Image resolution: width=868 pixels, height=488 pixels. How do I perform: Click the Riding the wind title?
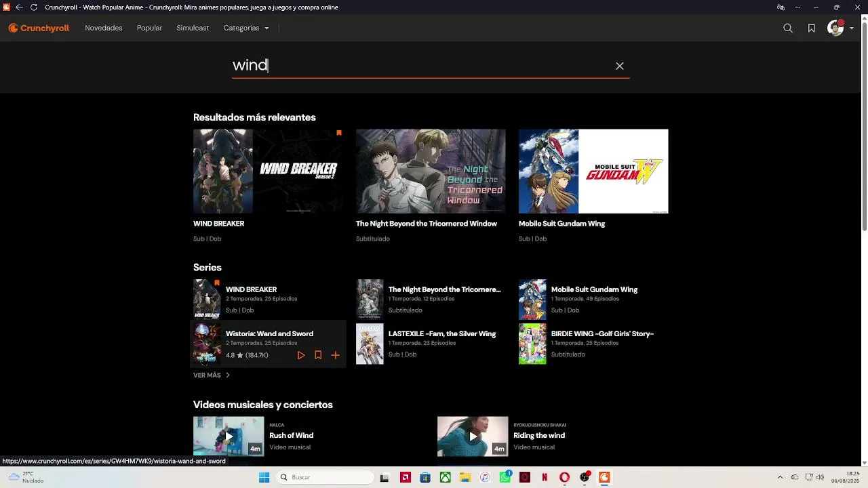539,435
